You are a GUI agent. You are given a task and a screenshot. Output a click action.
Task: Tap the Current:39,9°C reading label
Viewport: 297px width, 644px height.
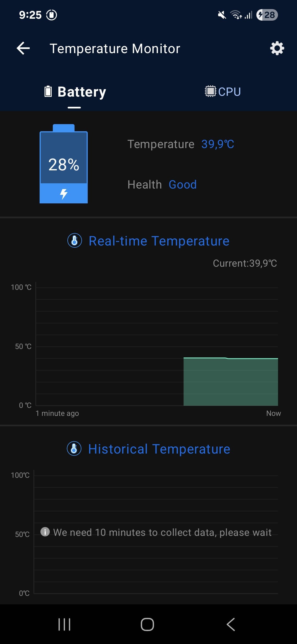[x=245, y=263]
